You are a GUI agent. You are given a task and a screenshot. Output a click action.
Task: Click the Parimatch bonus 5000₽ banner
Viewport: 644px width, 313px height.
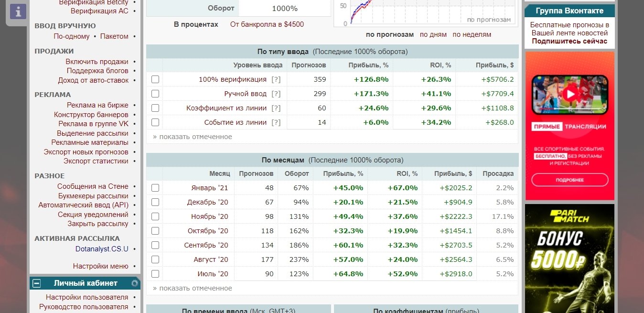click(569, 258)
